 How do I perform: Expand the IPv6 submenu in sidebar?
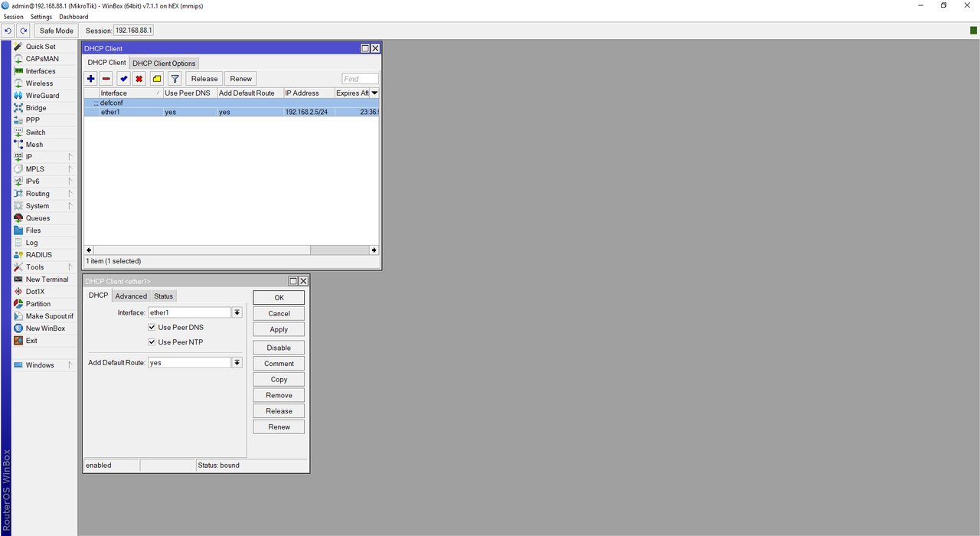[x=70, y=181]
